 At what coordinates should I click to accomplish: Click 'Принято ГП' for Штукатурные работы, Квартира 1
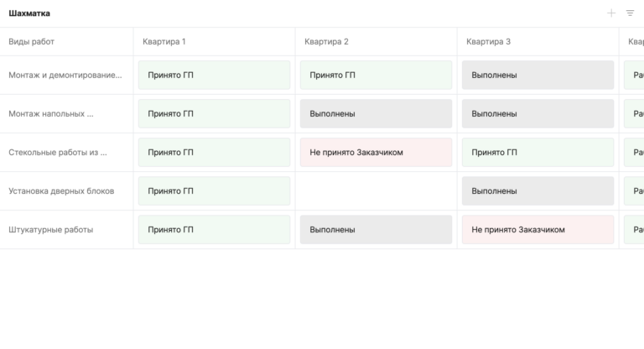click(214, 230)
